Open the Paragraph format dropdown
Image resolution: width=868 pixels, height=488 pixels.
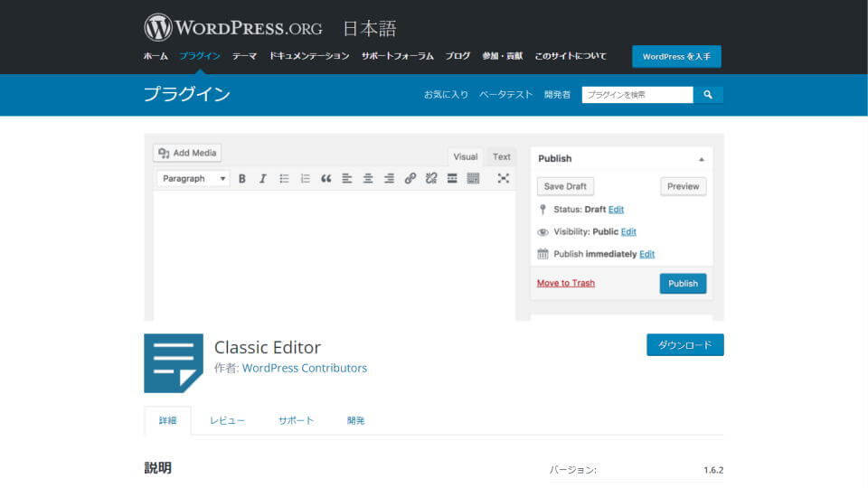pos(193,179)
